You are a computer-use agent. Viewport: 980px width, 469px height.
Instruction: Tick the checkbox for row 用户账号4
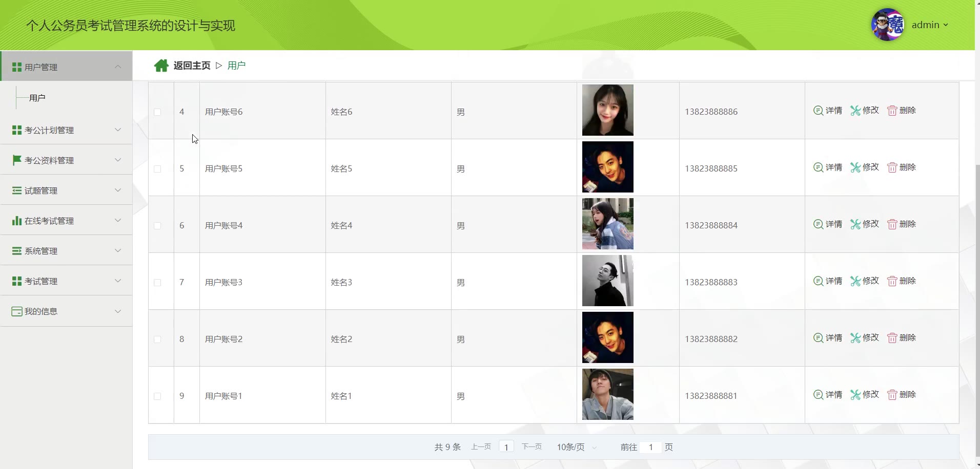pyautogui.click(x=157, y=226)
